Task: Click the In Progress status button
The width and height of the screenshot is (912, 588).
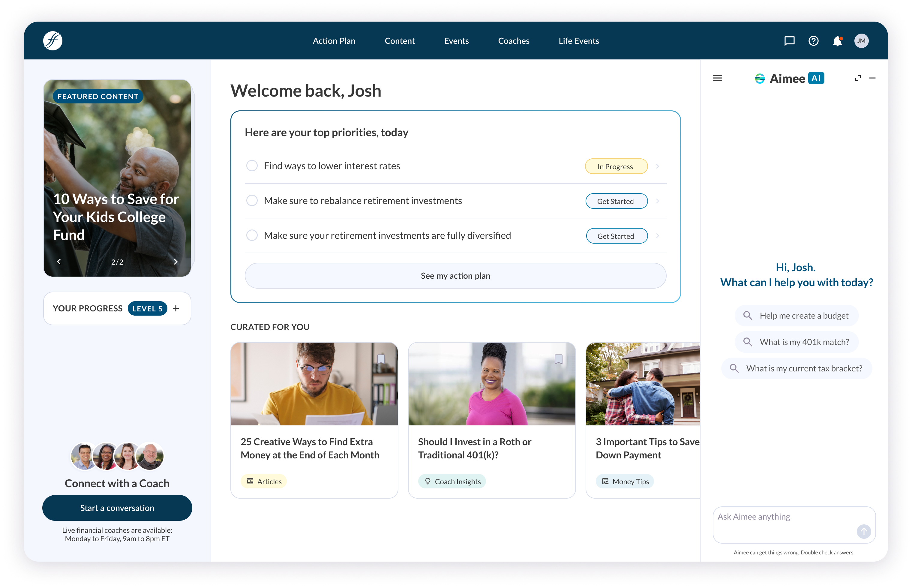Action: click(x=616, y=166)
